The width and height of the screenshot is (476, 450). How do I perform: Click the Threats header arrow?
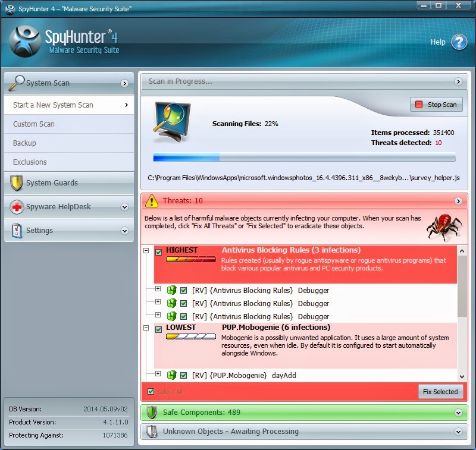click(x=458, y=201)
